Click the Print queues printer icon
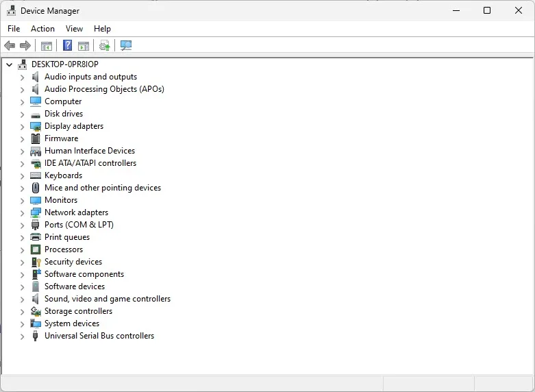The image size is (535, 392). click(x=36, y=237)
